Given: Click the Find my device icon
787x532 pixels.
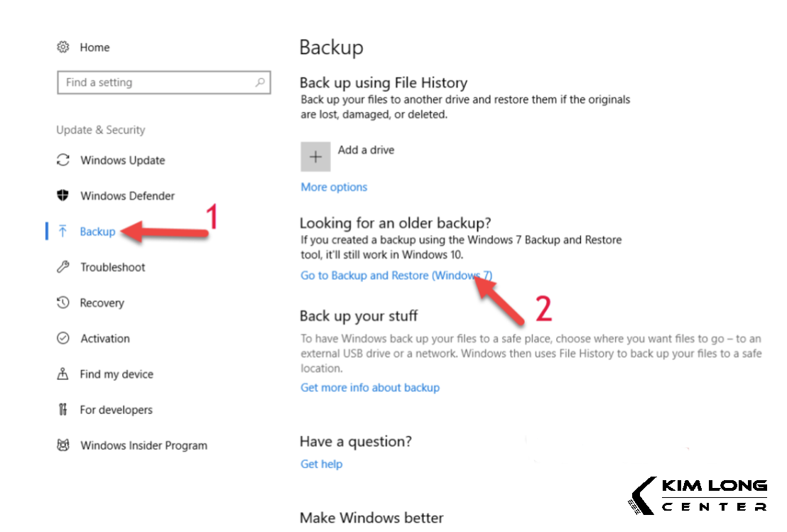Looking at the screenshot, I should pos(63,374).
